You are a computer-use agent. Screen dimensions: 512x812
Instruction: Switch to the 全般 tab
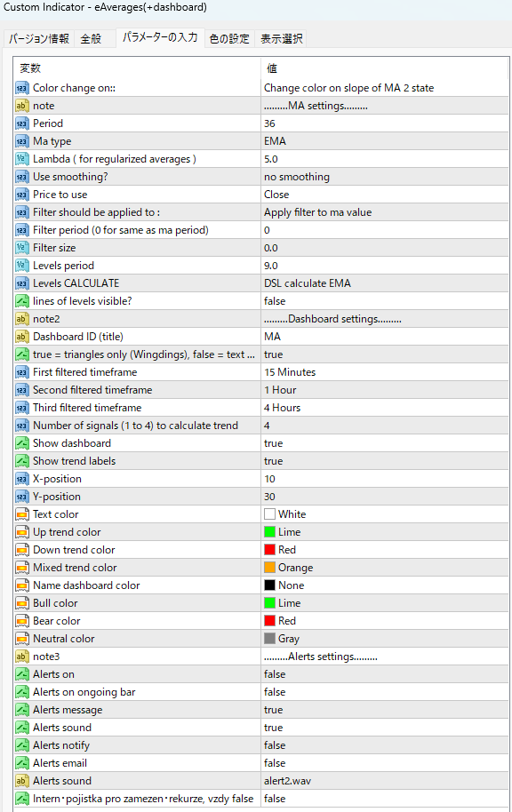[x=92, y=39]
